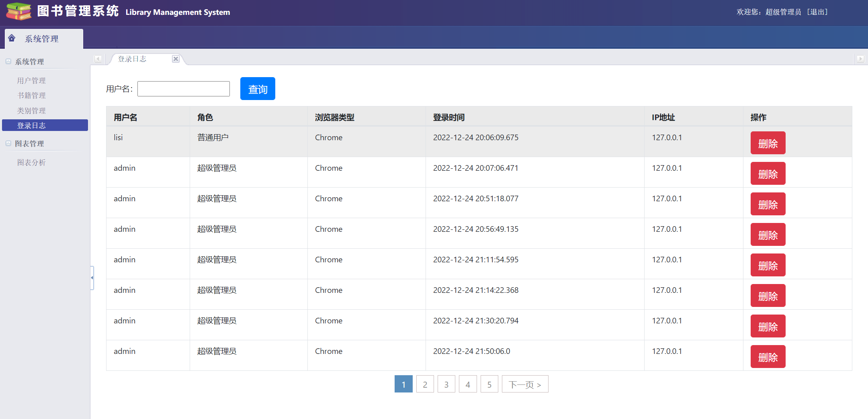This screenshot has height=419, width=868.
Task: Collapse the 图表管理 sidebar group
Action: pyautogui.click(x=8, y=143)
